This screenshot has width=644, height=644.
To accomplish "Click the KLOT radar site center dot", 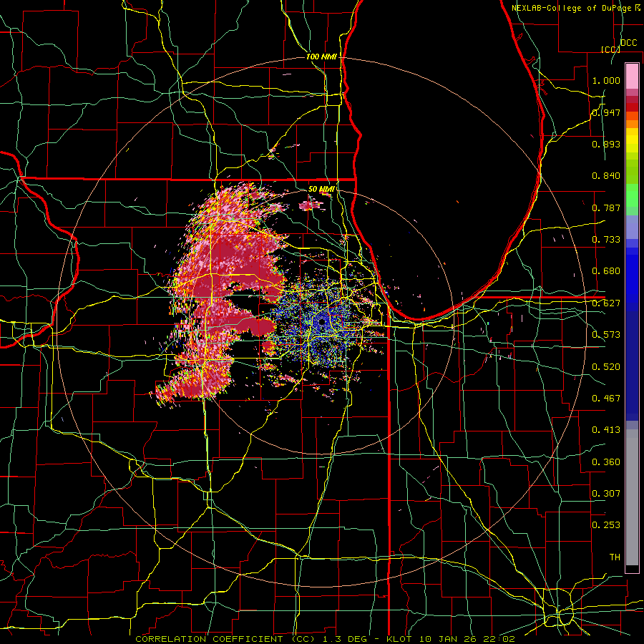I will click(322, 322).
